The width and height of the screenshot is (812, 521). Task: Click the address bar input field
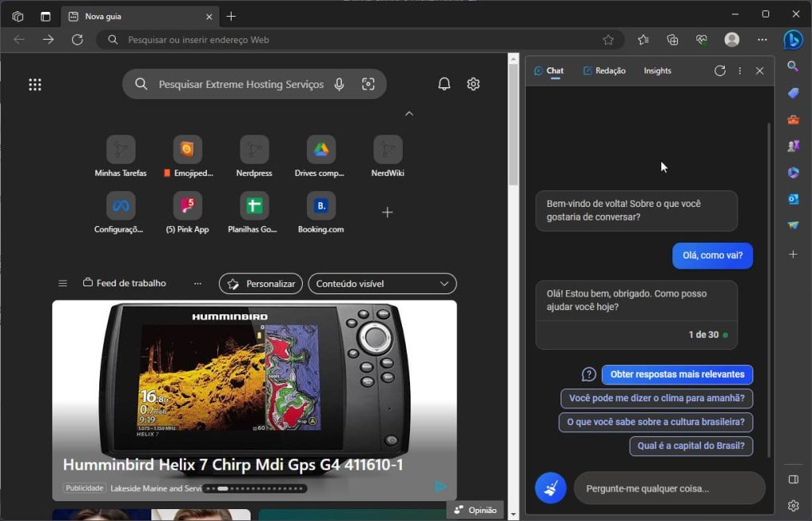[x=360, y=40]
